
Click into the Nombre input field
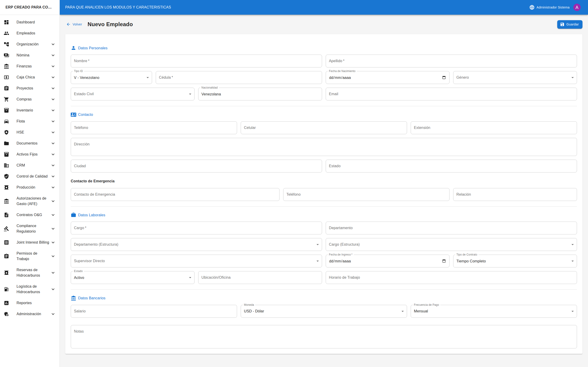(x=196, y=61)
